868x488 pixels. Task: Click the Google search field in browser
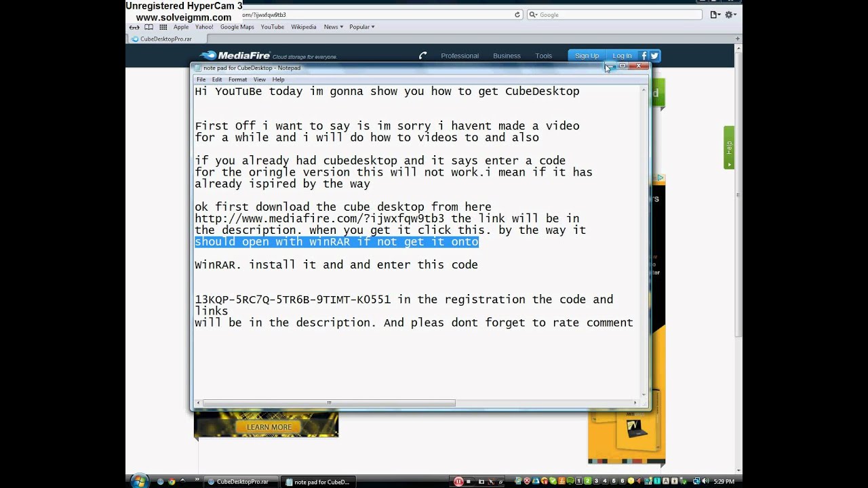tap(614, 14)
